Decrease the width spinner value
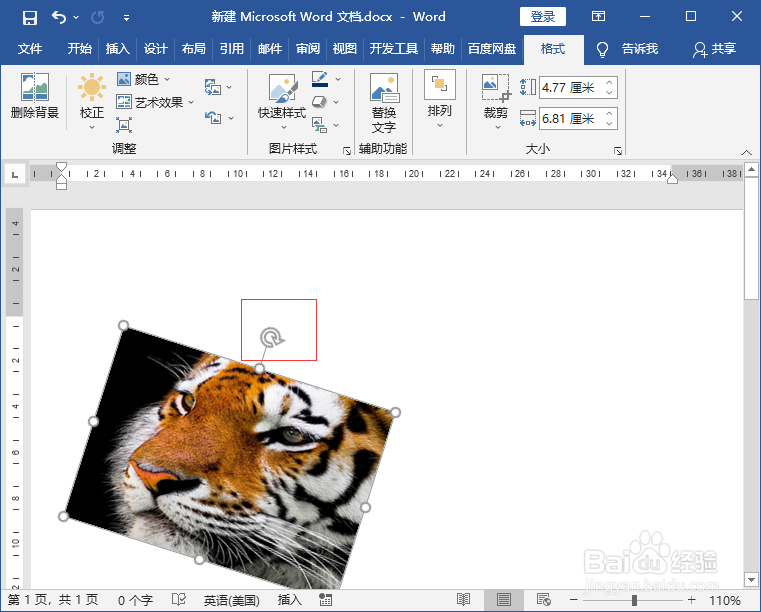 pos(609,124)
